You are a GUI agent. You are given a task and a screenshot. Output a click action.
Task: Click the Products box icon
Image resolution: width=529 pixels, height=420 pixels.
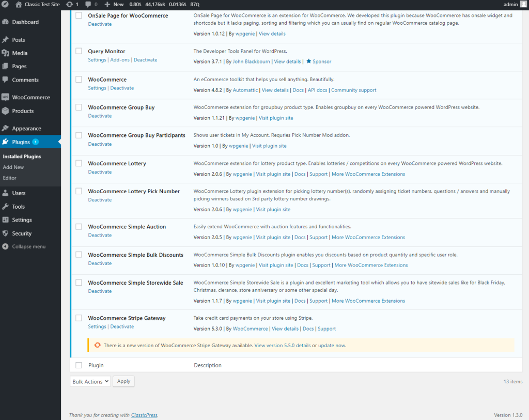pos(5,111)
